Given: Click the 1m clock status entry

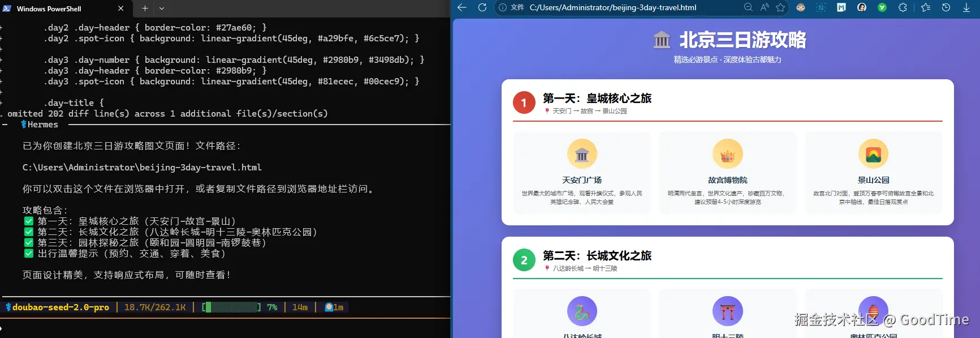Looking at the screenshot, I should pos(334,307).
